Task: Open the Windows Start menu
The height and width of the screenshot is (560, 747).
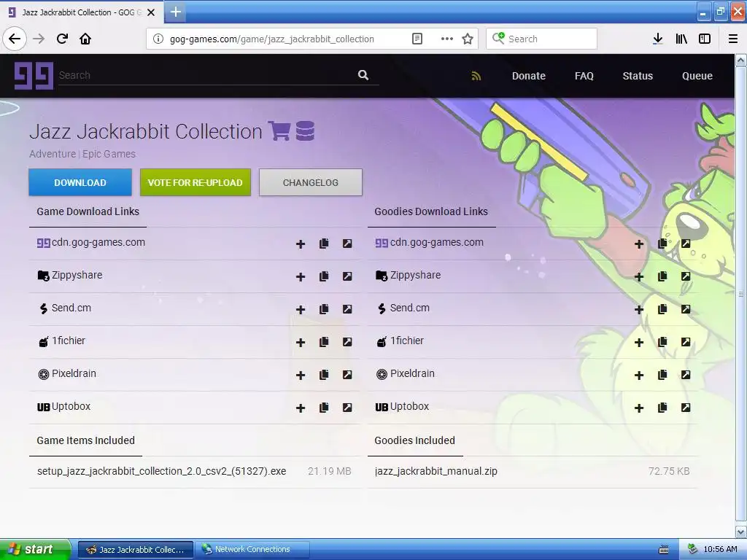Action: [x=35, y=549]
